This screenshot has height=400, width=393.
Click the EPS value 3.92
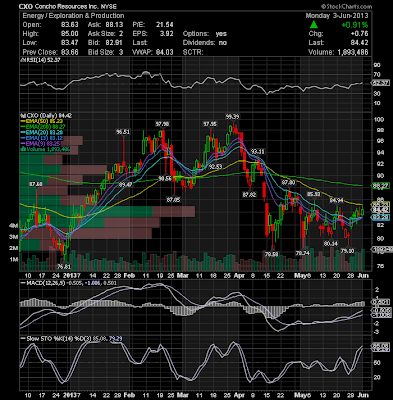pos(167,34)
